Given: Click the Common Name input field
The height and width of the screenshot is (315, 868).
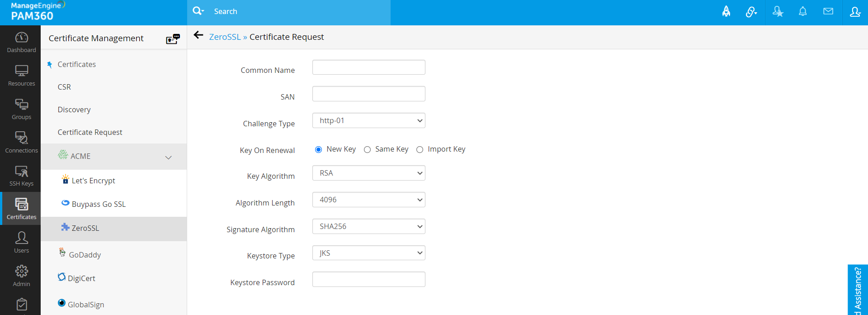Looking at the screenshot, I should [368, 67].
